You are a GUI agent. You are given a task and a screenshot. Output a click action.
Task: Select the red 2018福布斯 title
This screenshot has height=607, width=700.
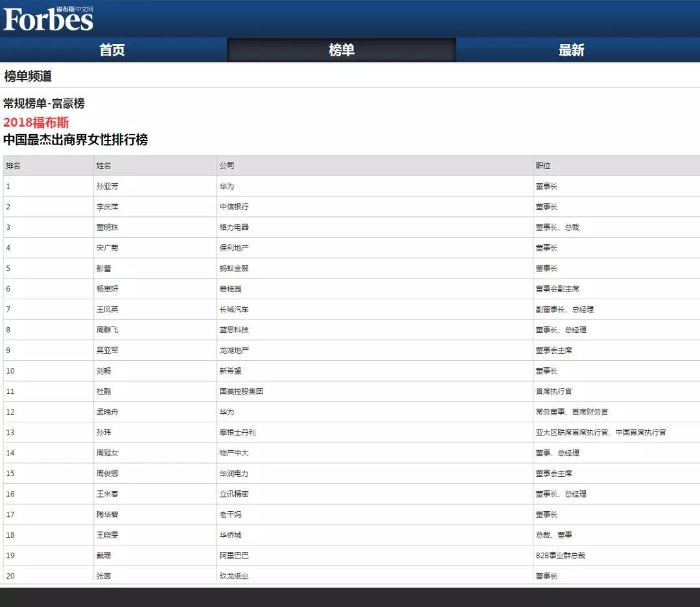[36, 122]
